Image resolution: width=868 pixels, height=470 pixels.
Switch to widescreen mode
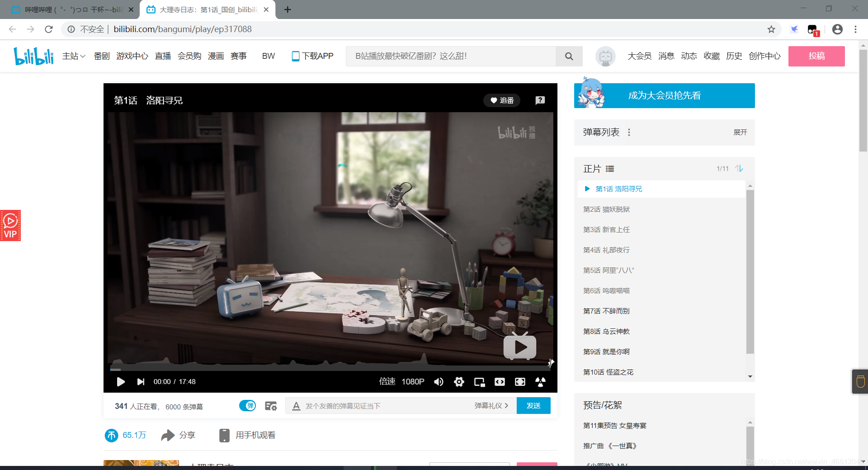(x=500, y=382)
